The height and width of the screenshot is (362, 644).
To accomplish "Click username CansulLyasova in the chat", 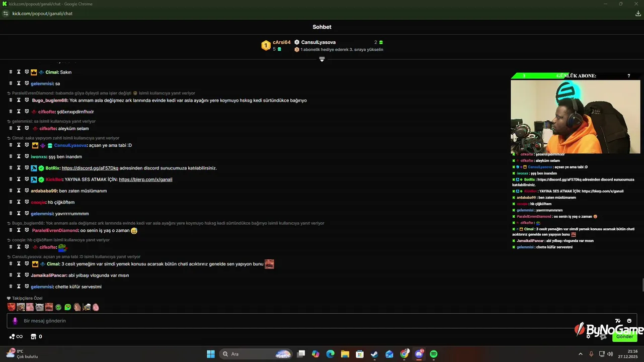I will [x=70, y=145].
